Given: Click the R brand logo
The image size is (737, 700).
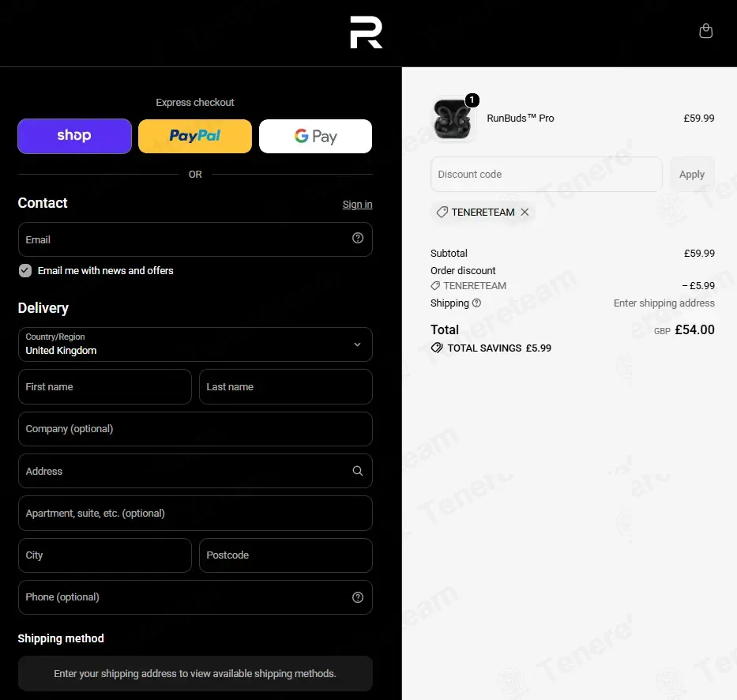Looking at the screenshot, I should (x=367, y=32).
